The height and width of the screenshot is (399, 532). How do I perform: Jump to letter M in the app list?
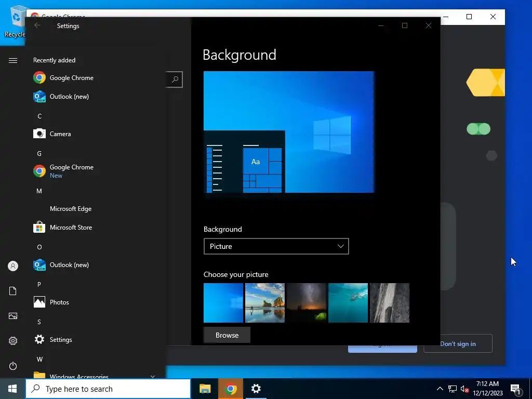39,191
